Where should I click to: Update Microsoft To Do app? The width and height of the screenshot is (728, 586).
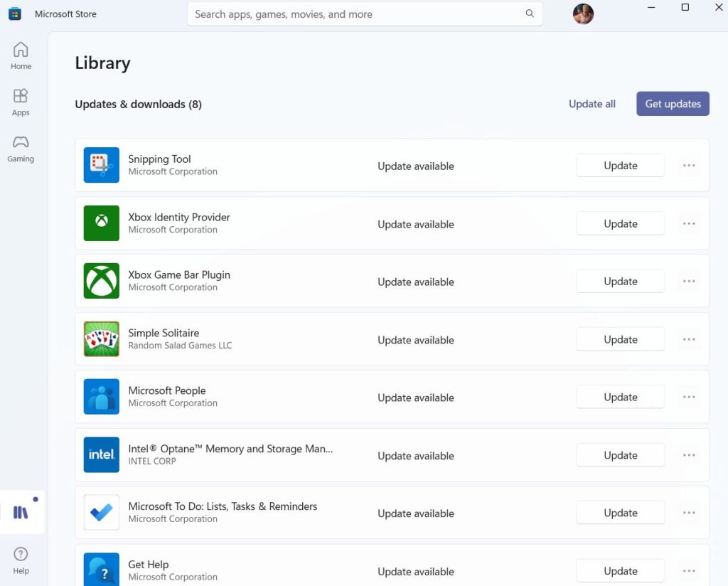[620, 513]
